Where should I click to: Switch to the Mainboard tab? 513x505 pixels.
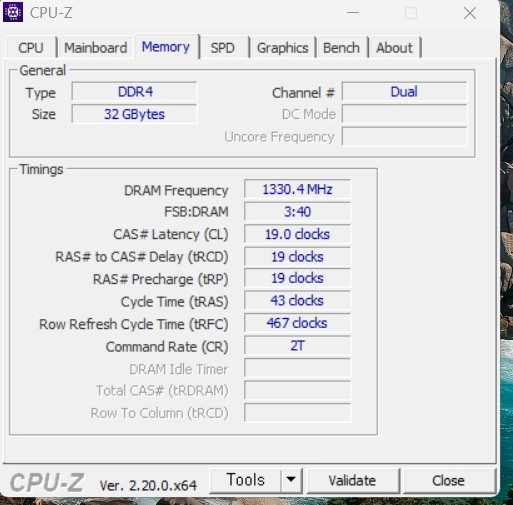pos(95,48)
